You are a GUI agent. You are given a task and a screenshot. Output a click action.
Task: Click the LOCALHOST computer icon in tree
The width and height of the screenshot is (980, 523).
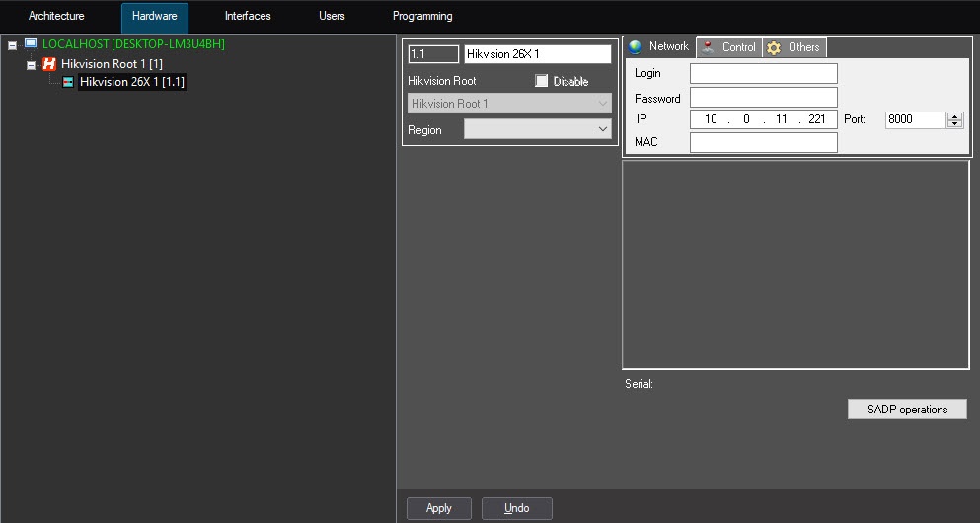[x=31, y=44]
